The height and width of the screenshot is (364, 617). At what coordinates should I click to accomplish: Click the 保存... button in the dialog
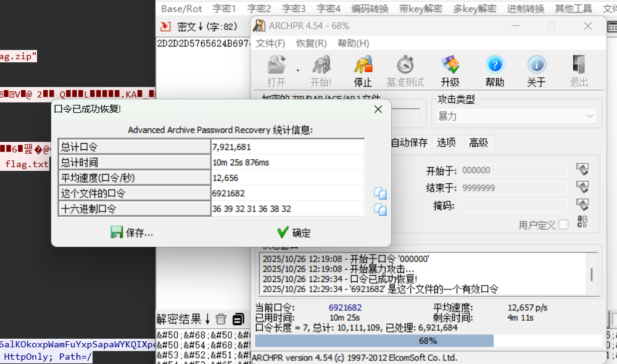(131, 233)
